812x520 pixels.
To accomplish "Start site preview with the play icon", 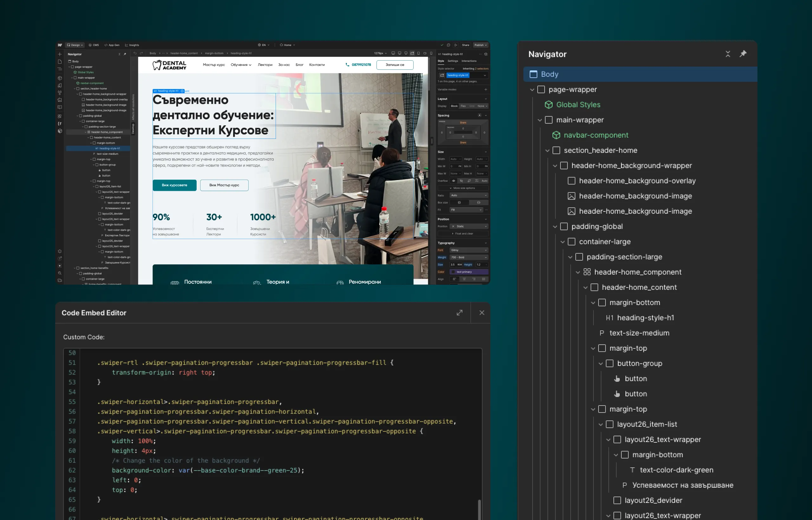I will 456,45.
